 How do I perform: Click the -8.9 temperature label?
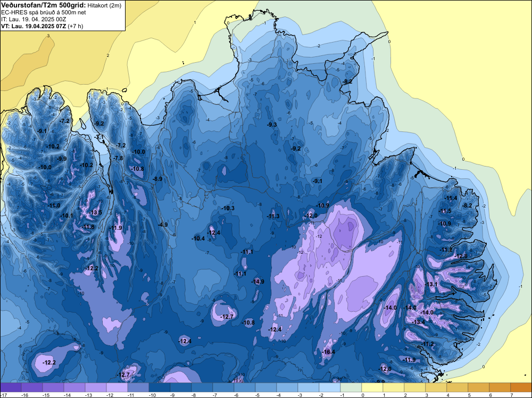(157, 179)
